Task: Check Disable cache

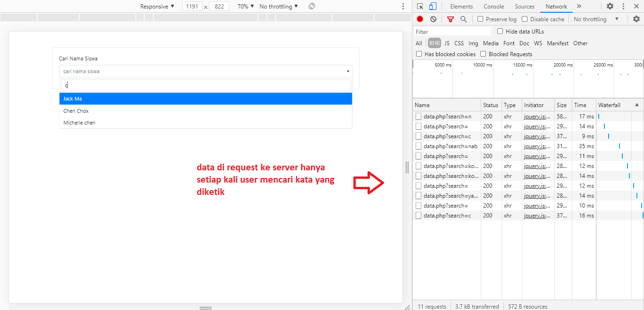Action: [x=524, y=19]
